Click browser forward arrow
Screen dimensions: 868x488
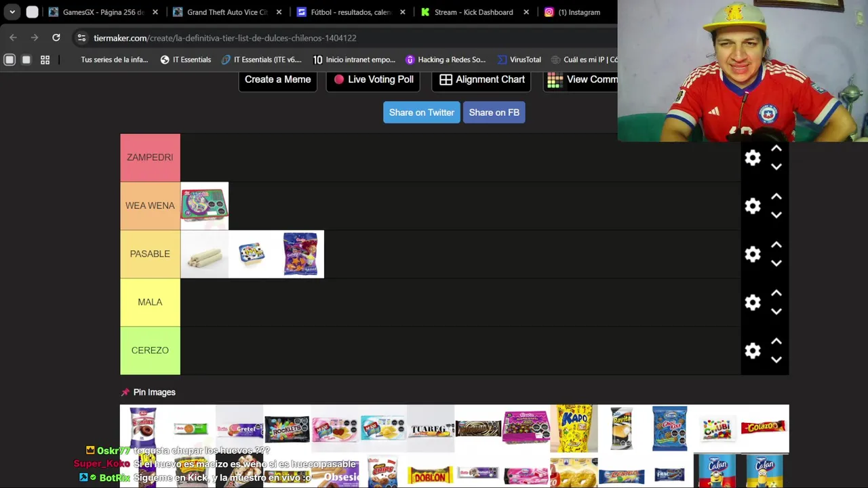pyautogui.click(x=35, y=38)
